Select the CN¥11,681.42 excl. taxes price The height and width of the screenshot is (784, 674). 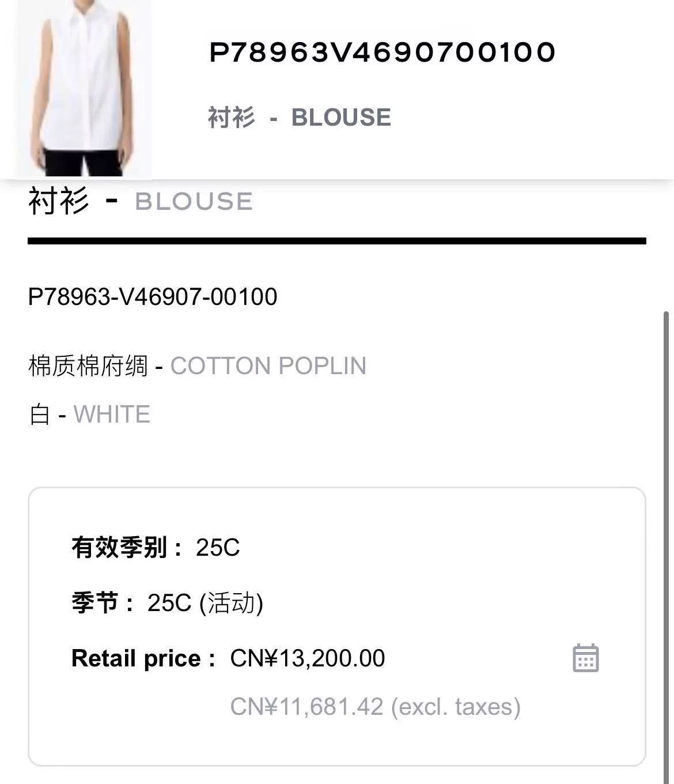click(x=376, y=707)
